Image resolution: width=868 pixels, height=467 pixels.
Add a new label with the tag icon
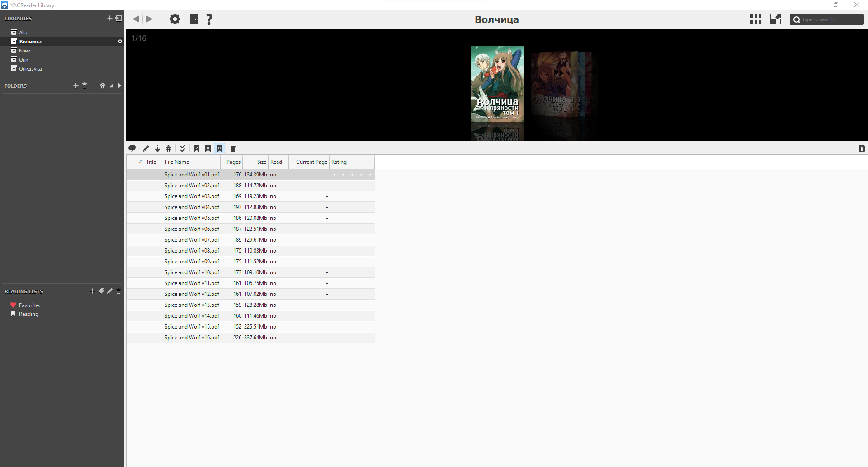102,291
